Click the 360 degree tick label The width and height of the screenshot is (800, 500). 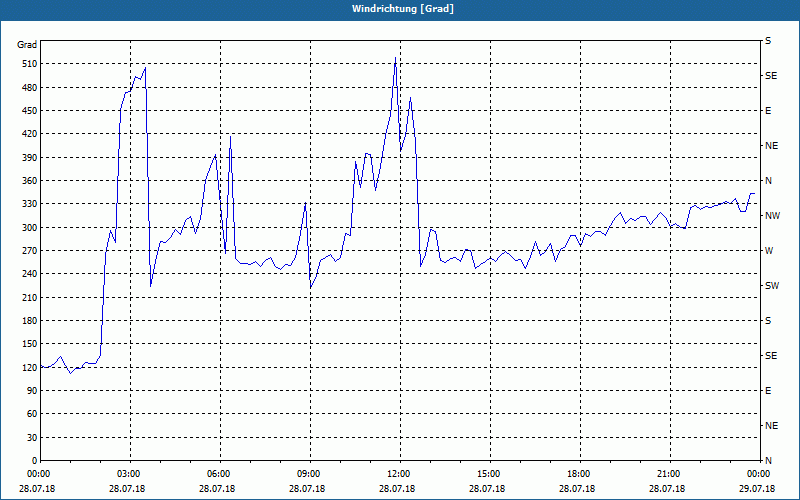[27, 181]
